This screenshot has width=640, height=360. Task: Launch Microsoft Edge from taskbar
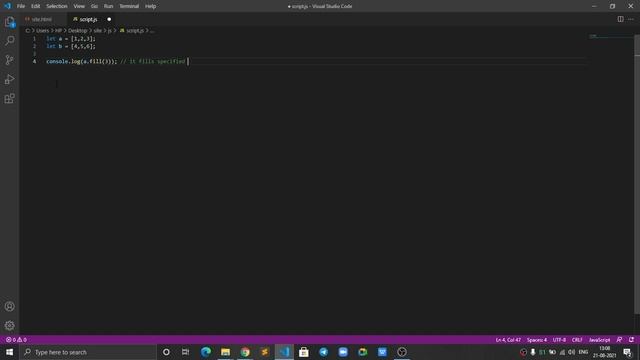[x=206, y=352]
